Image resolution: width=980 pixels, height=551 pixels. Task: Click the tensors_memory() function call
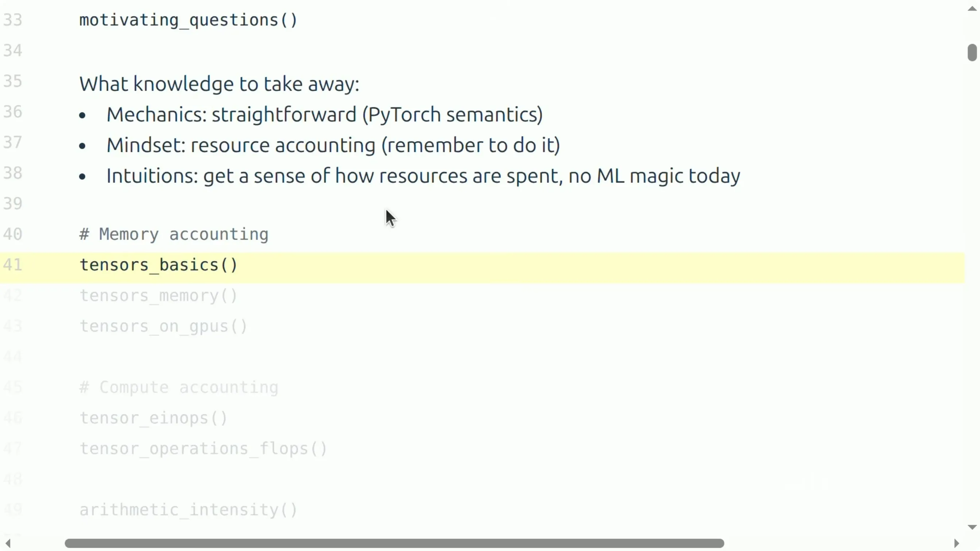point(159,296)
